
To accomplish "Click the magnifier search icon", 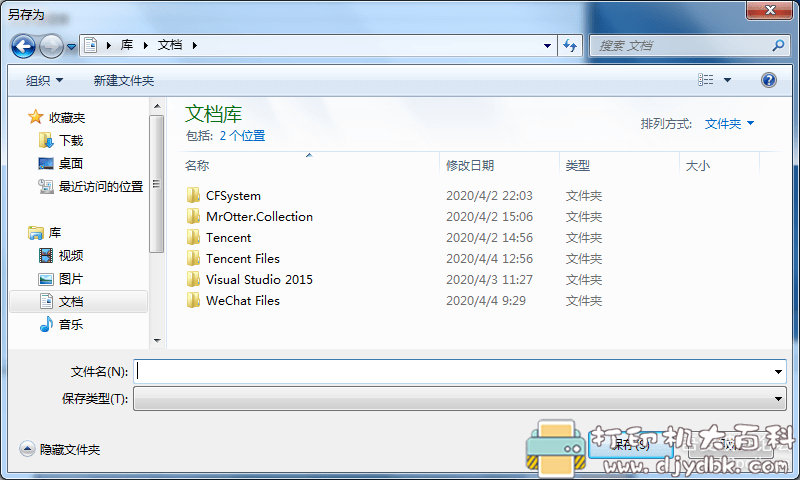I will (778, 45).
